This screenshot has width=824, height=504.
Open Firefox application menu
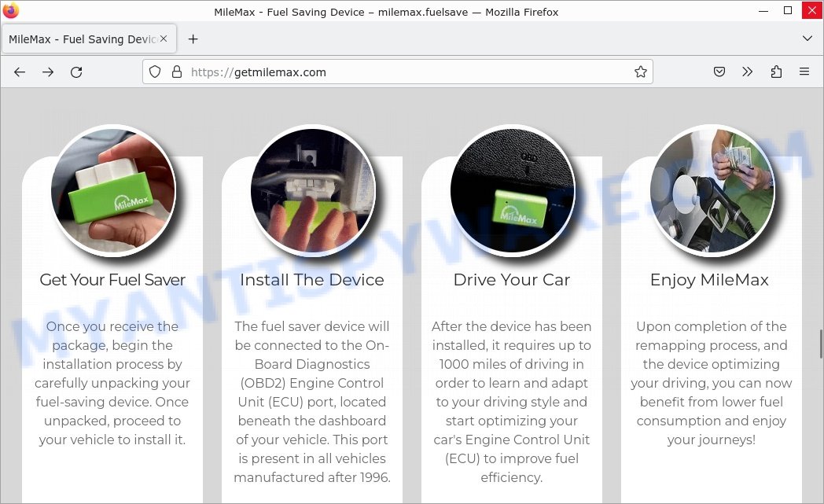pos(804,72)
